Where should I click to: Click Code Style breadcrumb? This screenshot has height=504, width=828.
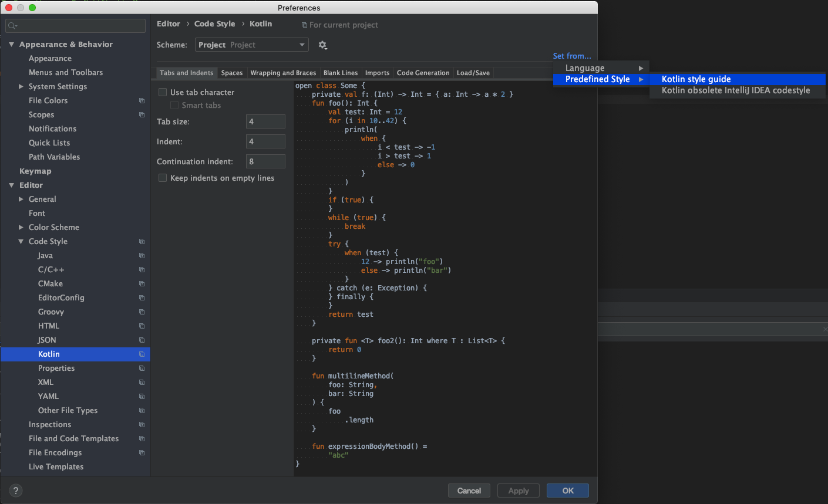coord(214,24)
